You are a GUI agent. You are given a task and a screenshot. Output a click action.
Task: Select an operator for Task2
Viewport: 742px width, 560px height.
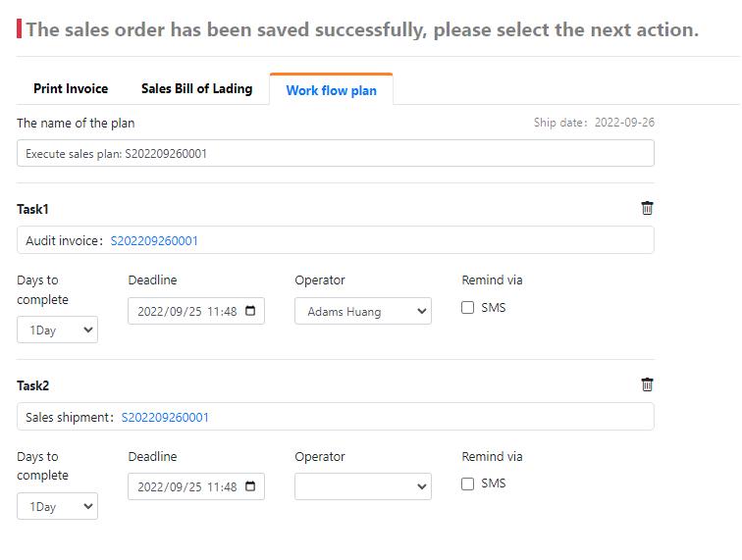pyautogui.click(x=363, y=486)
